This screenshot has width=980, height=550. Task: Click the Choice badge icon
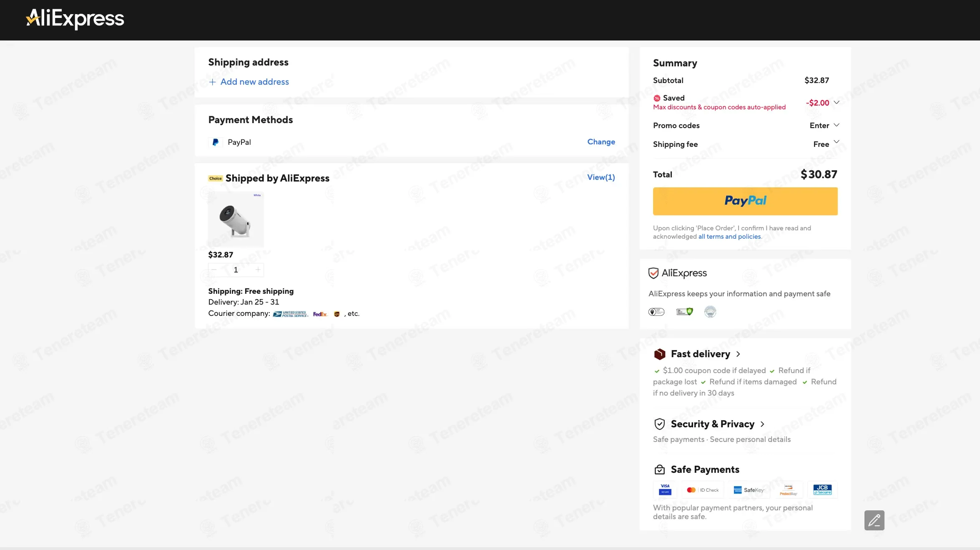pyautogui.click(x=215, y=179)
